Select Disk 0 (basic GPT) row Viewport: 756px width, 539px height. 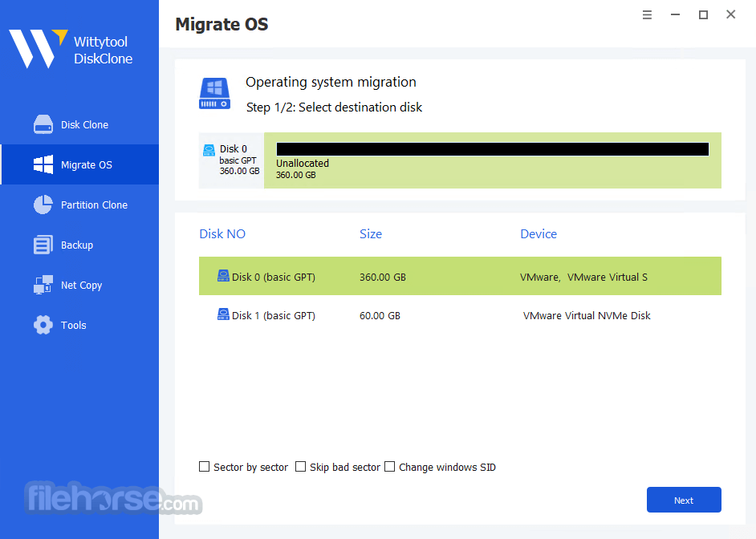(460, 276)
